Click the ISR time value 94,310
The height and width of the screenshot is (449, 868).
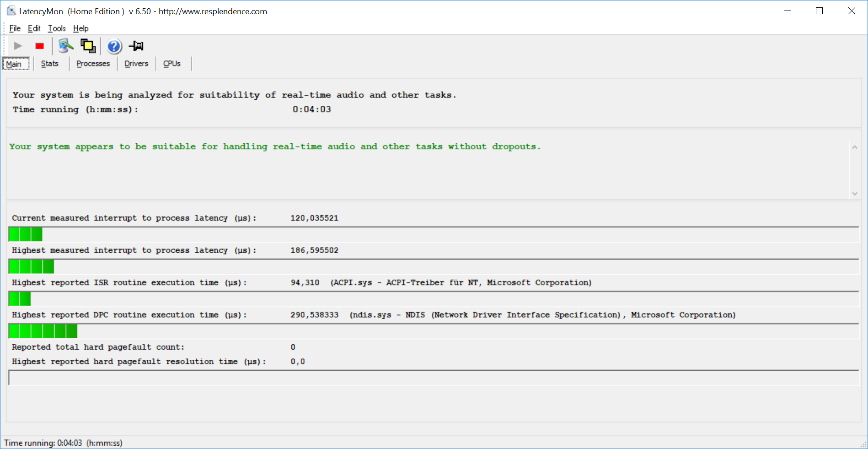pyautogui.click(x=305, y=283)
